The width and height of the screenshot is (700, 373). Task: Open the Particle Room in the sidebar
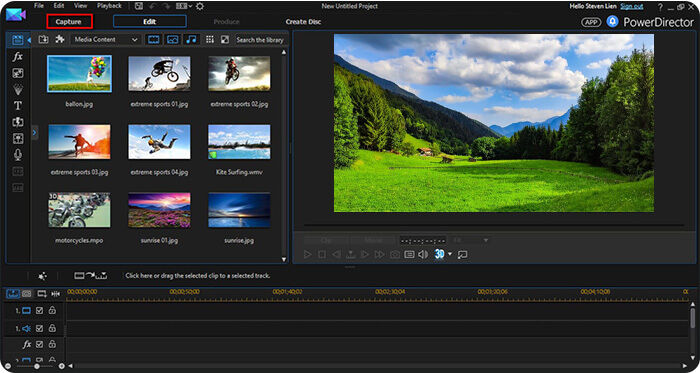coord(18,89)
